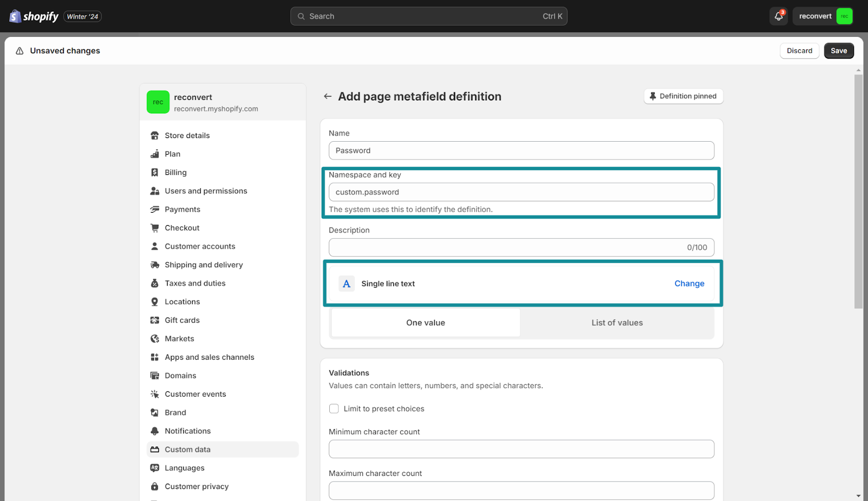Image resolution: width=868 pixels, height=501 pixels.
Task: Click the Customer privacy lock icon
Action: coord(155,486)
